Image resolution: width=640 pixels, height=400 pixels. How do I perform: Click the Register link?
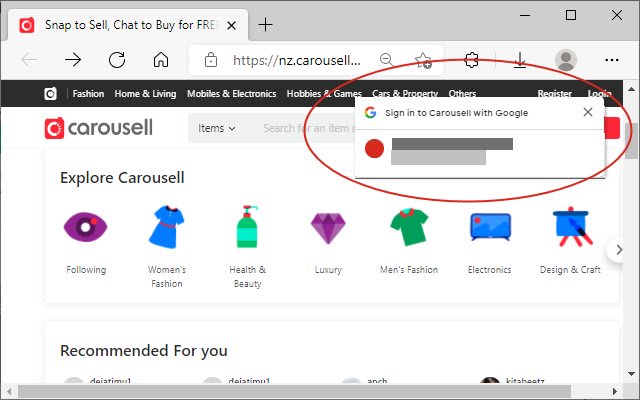pos(555,94)
